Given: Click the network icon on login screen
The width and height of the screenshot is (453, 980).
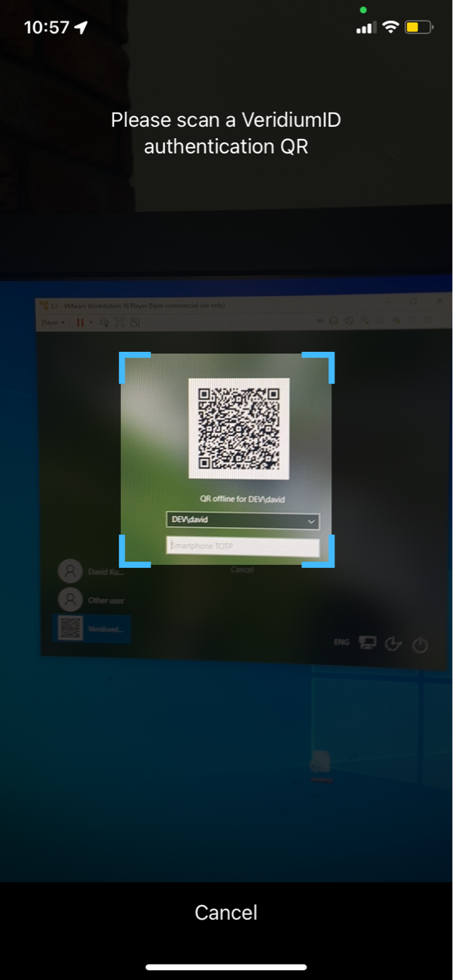Looking at the screenshot, I should click(367, 642).
